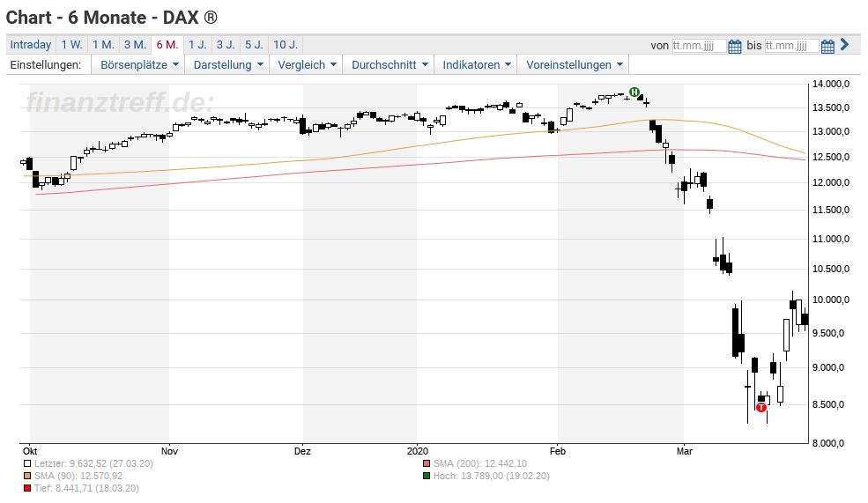Image resolution: width=868 pixels, height=503 pixels.
Task: Switch to the 1 M. time range
Action: click(103, 45)
